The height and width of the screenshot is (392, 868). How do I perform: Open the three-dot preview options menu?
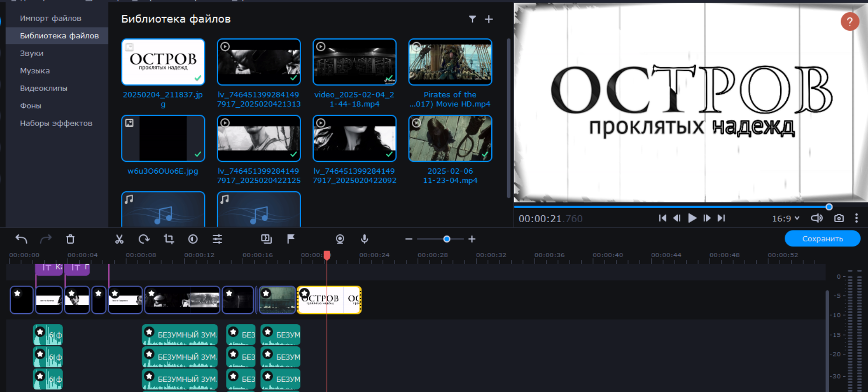856,218
